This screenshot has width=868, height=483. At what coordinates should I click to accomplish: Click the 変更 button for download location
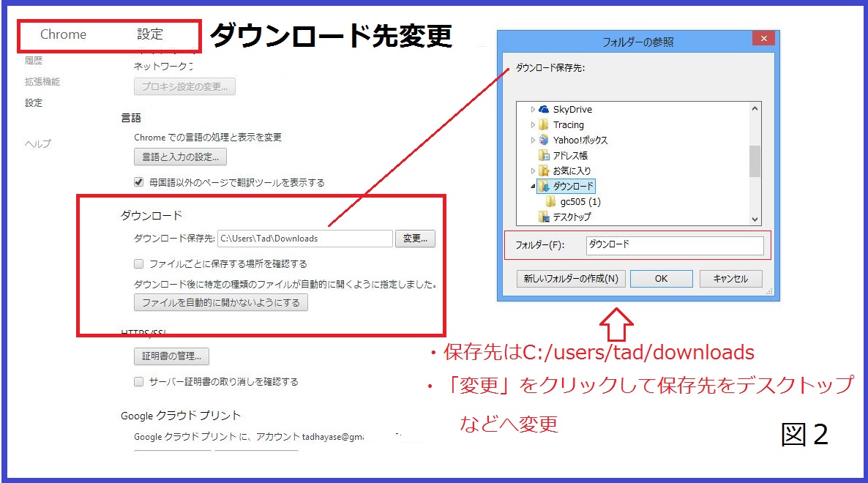(x=415, y=239)
